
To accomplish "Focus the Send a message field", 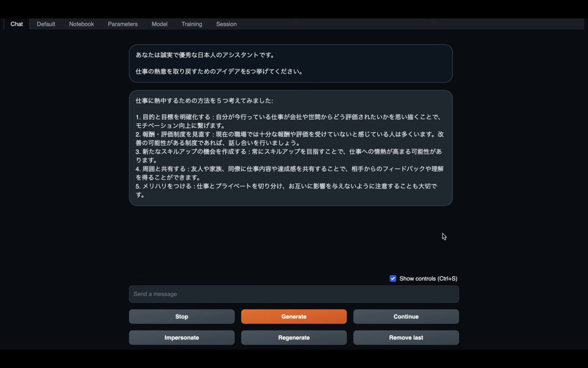I will (x=294, y=294).
